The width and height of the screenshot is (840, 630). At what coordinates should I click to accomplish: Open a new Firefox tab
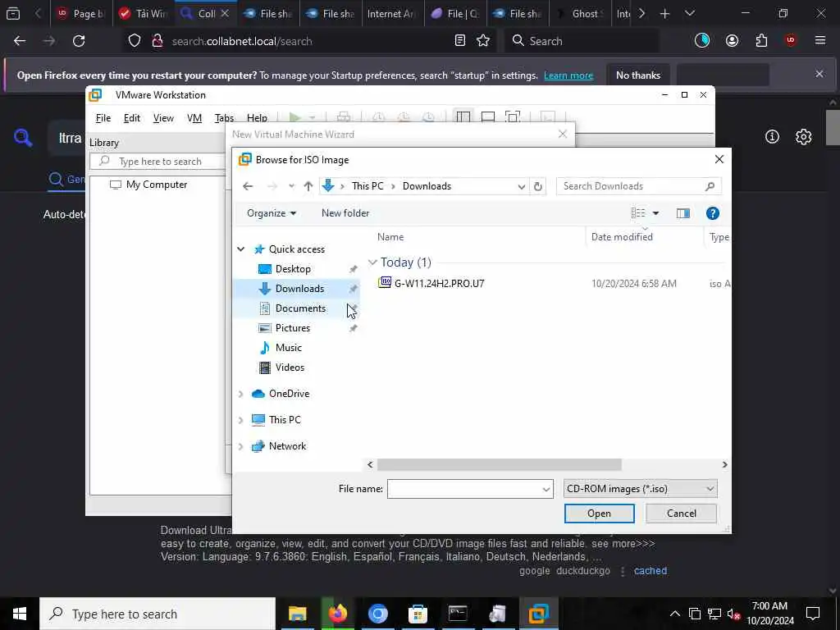[x=664, y=14]
